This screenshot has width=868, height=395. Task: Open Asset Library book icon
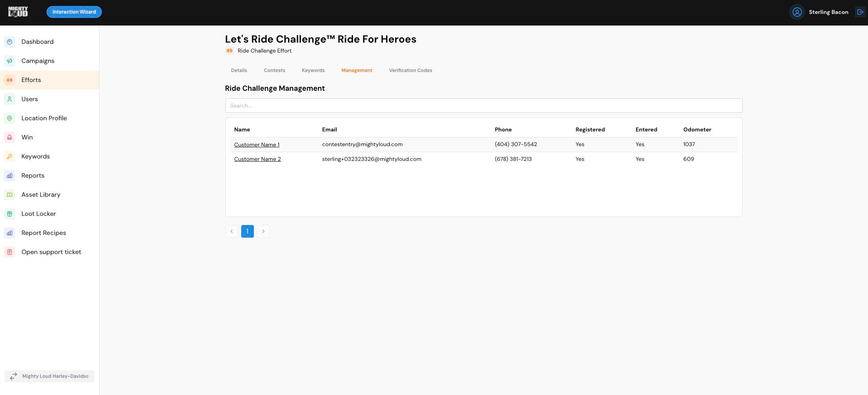[10, 195]
